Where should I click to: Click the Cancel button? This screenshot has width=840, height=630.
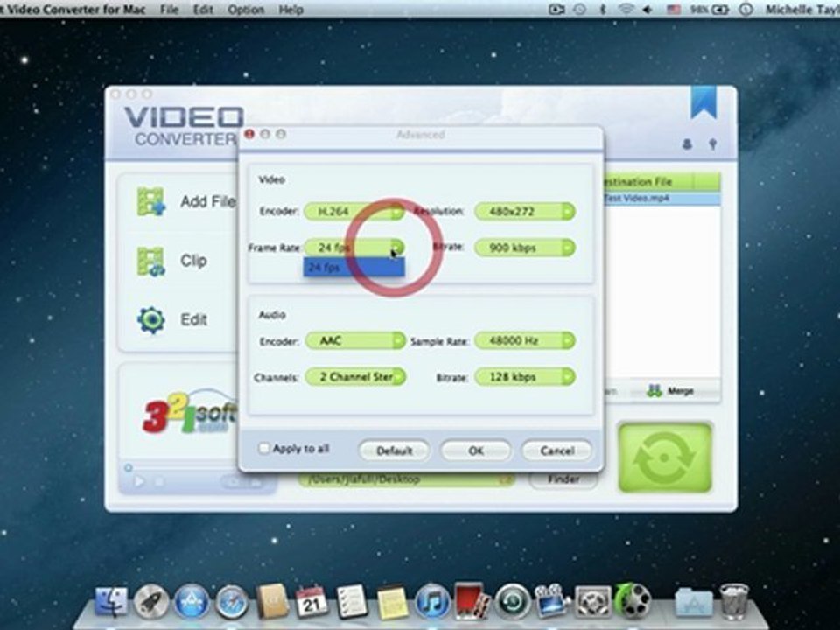click(557, 451)
